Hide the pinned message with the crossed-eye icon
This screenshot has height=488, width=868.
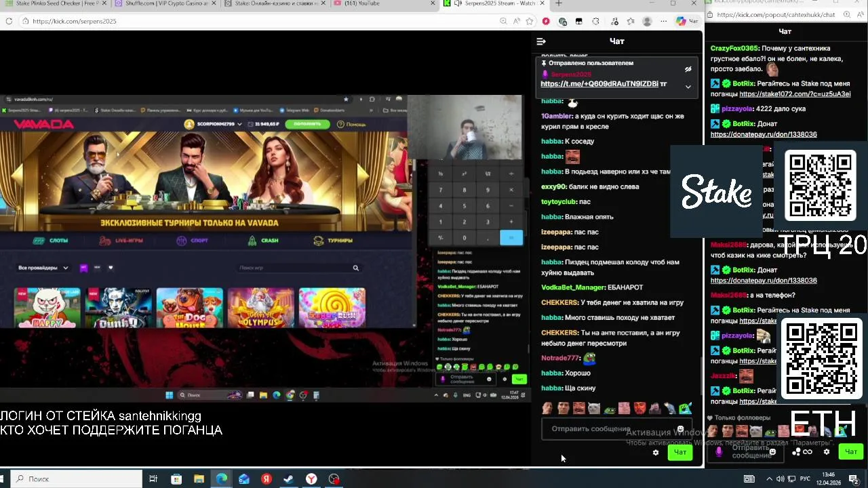click(688, 69)
